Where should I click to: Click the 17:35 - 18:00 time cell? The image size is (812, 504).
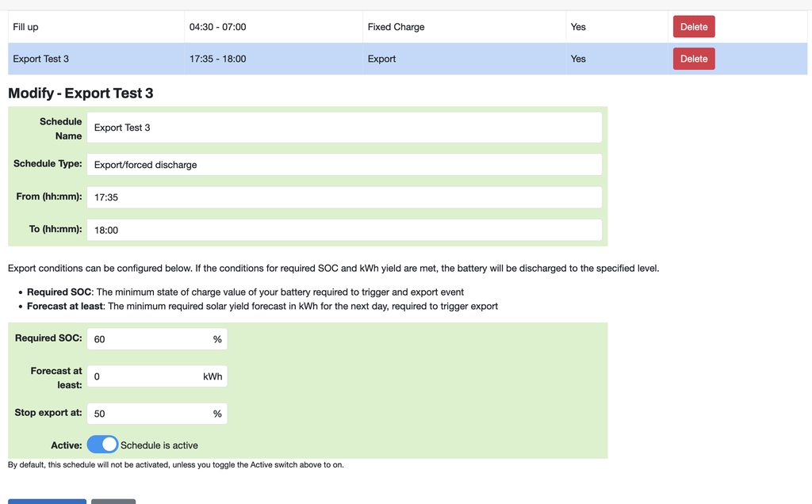(217, 59)
